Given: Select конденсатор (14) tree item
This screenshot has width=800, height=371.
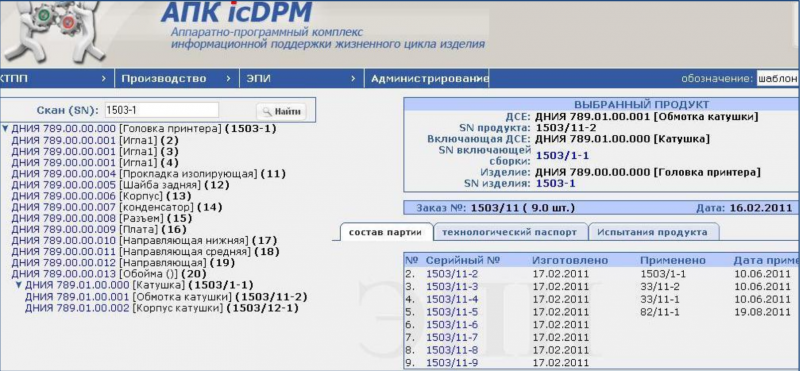Looking at the screenshot, I should click(117, 207).
